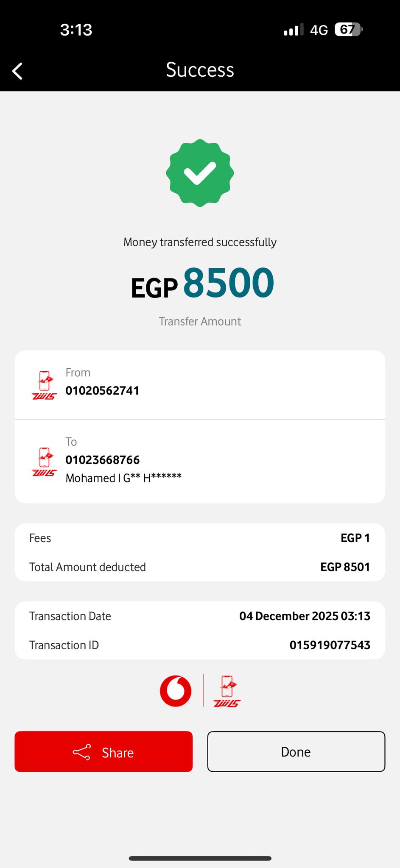Tap the recipient number 01023668766
The height and width of the screenshot is (868, 400).
103,460
